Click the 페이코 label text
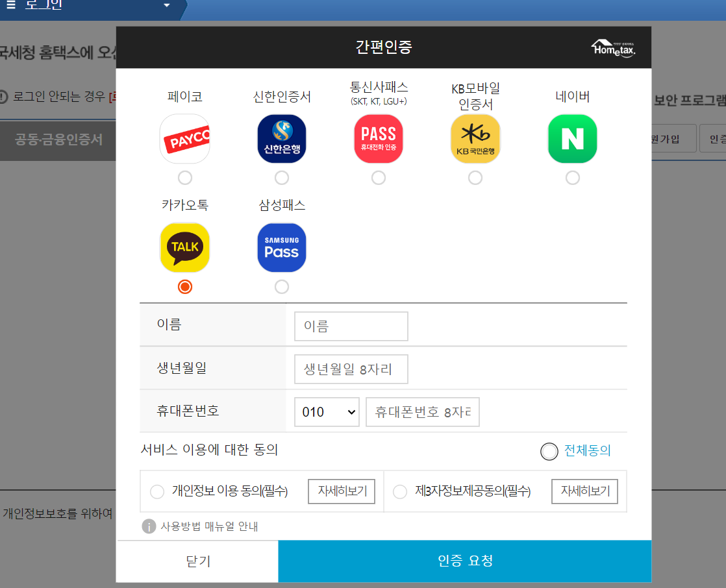Image resolution: width=726 pixels, height=588 pixels. pos(184,97)
